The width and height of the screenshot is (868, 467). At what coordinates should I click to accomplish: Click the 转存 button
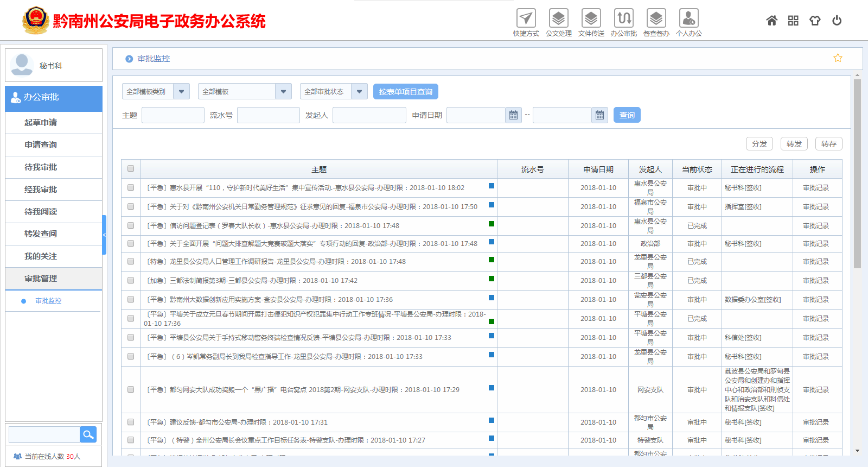pos(829,144)
